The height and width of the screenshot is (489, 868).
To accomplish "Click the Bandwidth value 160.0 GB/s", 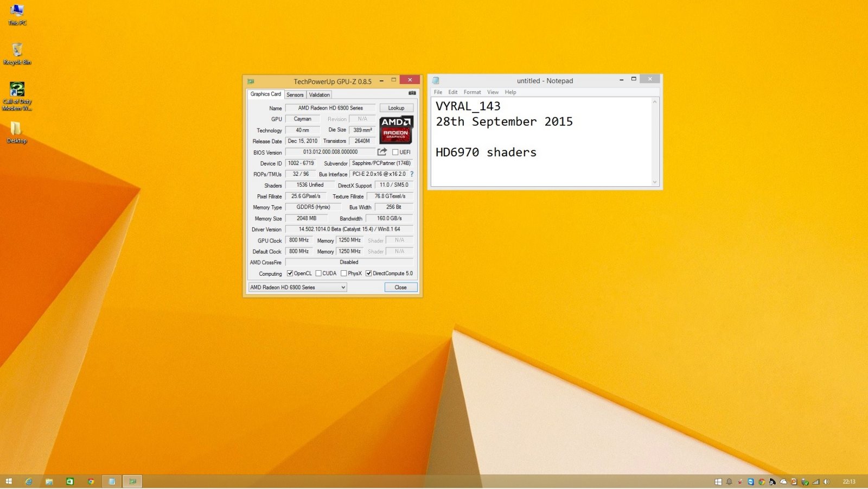I will click(390, 218).
